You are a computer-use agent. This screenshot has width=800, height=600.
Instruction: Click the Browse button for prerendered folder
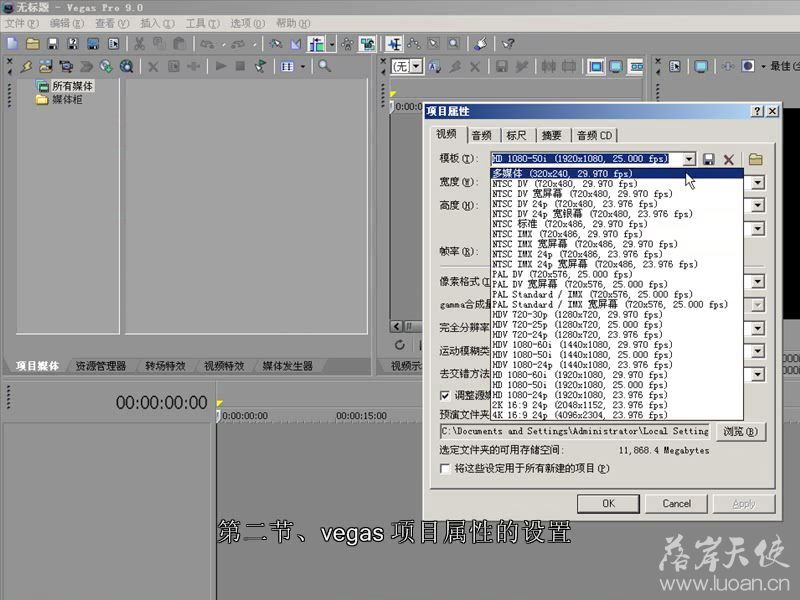click(740, 432)
